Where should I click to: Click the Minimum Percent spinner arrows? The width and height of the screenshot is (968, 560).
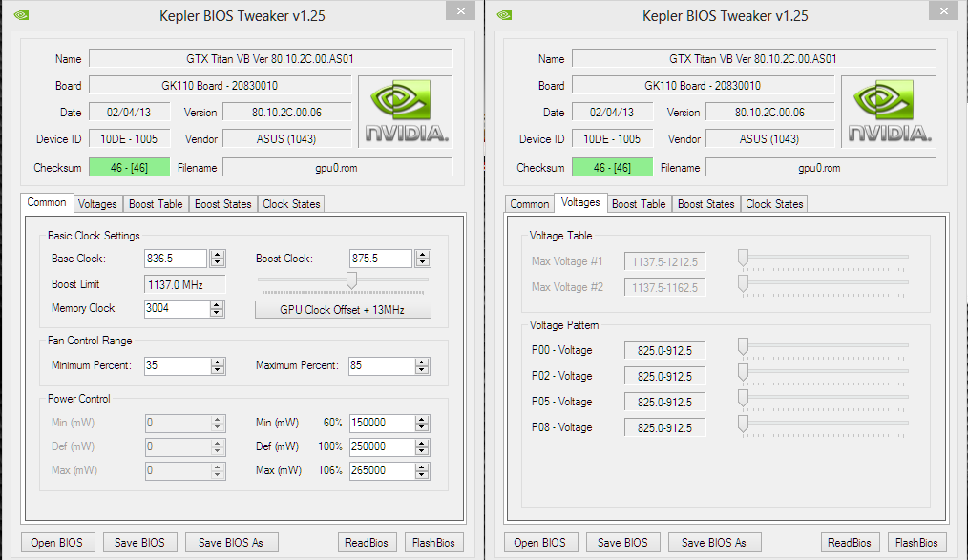(218, 365)
